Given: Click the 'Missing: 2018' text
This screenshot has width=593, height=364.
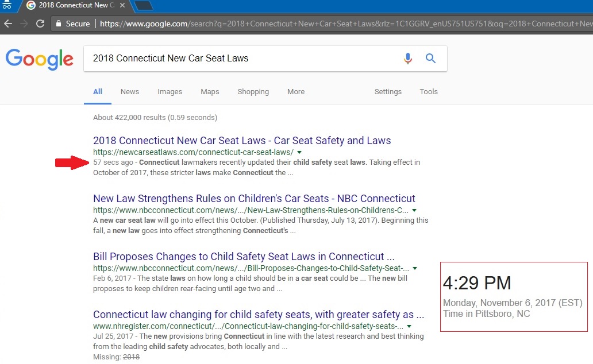Looking at the screenshot, I should point(116,357).
